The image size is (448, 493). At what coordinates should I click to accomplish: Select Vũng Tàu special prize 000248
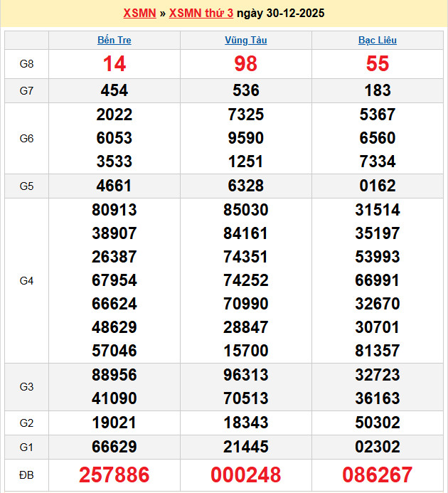tap(245, 475)
